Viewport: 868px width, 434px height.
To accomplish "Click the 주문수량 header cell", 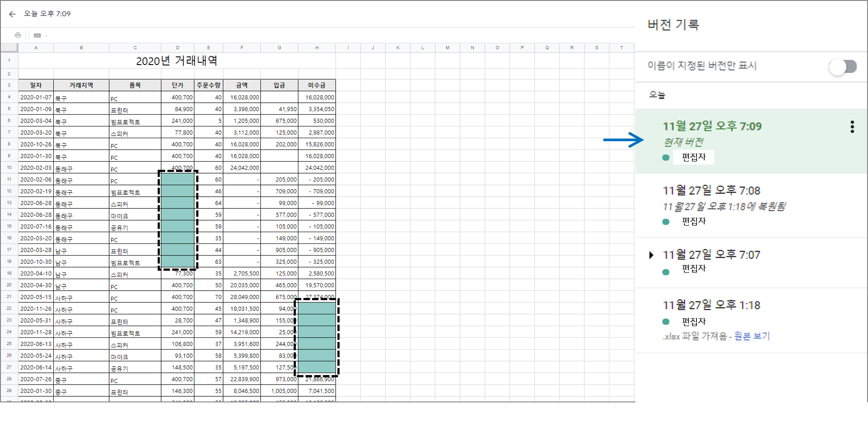I will [x=209, y=85].
